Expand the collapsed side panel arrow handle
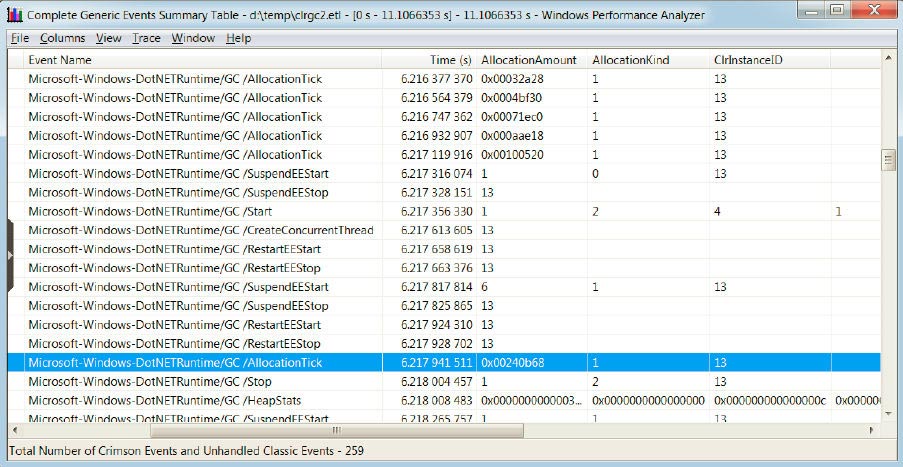 (x=9, y=255)
